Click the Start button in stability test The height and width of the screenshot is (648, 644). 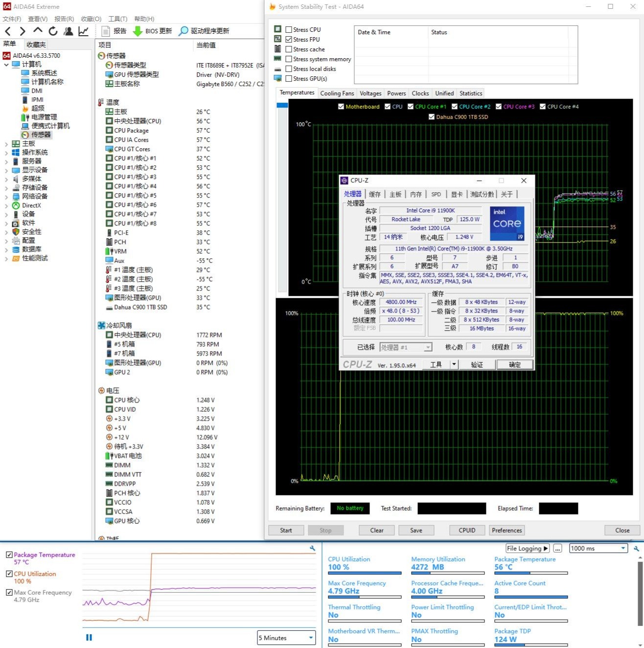[286, 530]
